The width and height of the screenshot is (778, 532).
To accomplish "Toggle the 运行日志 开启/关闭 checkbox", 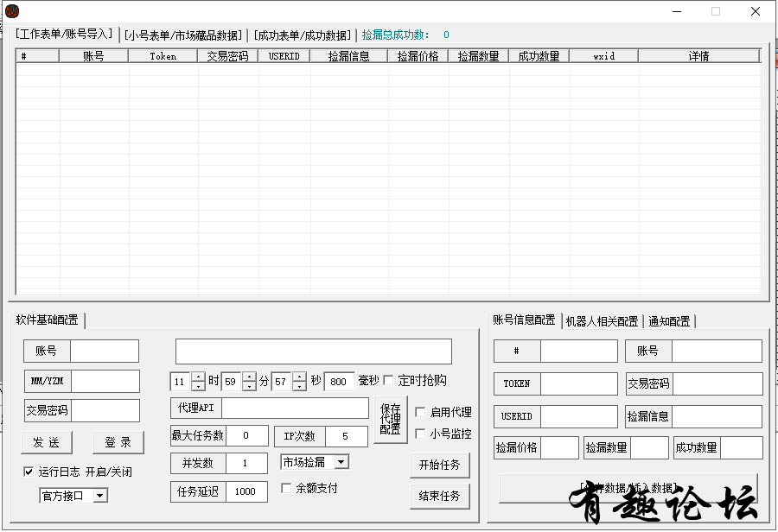I will click(29, 472).
